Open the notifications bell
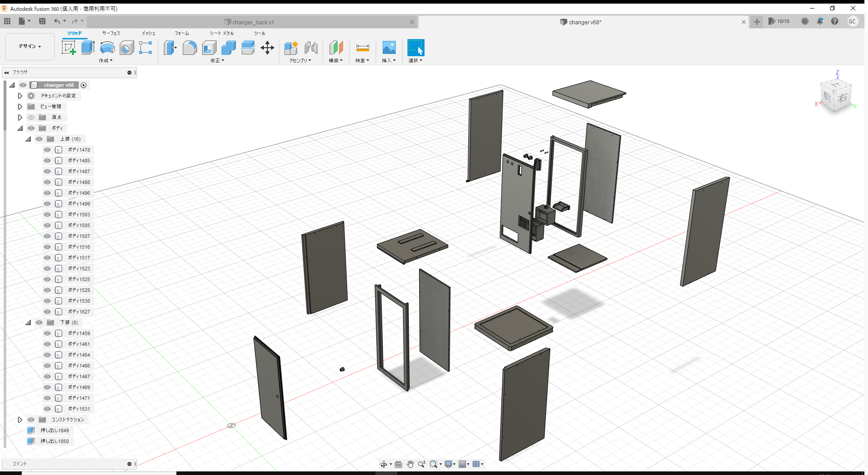The height and width of the screenshot is (475, 868). pos(820,21)
